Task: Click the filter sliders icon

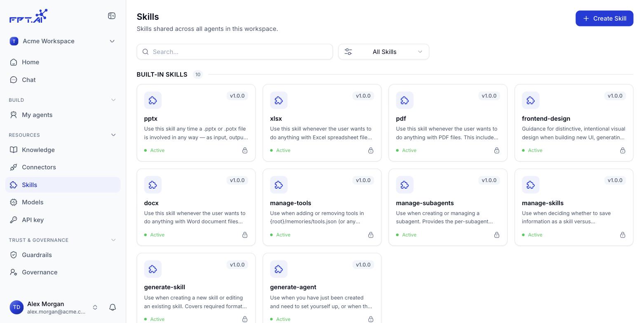Action: coord(348,52)
